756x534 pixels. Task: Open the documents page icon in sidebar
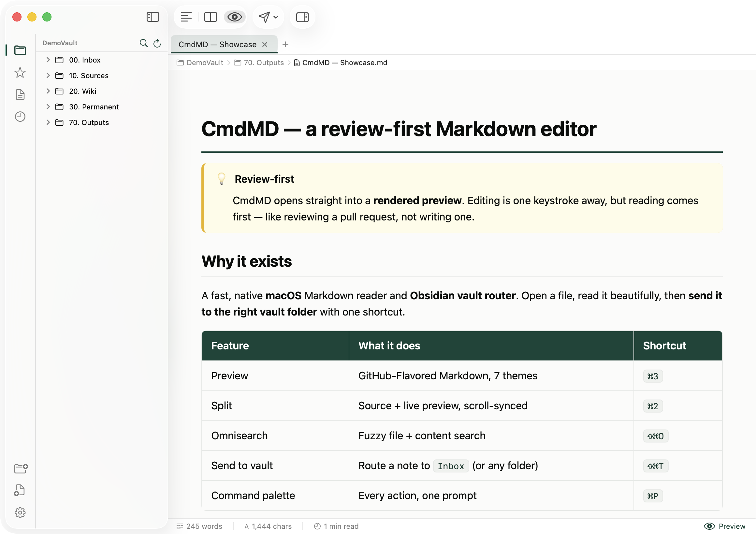click(x=20, y=94)
